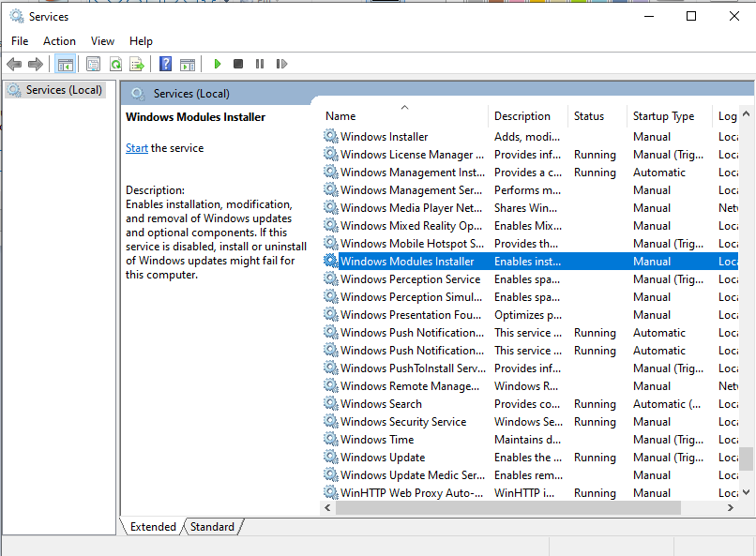Click gear icon of Windows Time row
756x556 pixels.
(331, 439)
